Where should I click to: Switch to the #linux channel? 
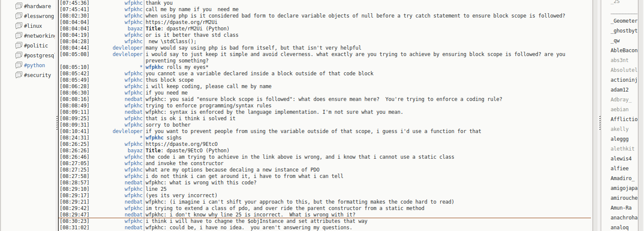click(33, 26)
